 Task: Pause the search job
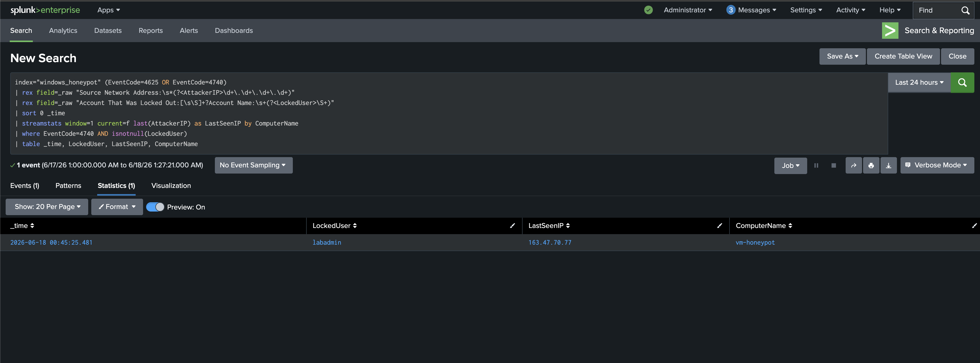(x=816, y=165)
